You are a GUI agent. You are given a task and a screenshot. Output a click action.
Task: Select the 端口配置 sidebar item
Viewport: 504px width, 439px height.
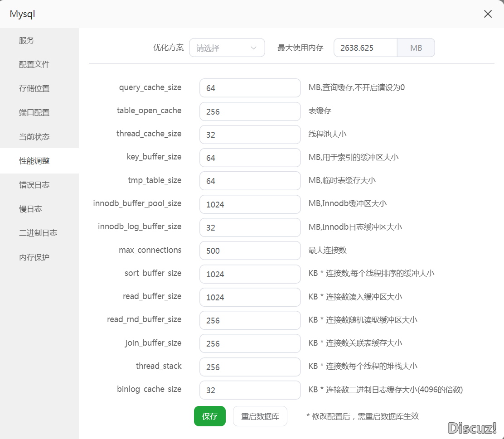click(34, 112)
